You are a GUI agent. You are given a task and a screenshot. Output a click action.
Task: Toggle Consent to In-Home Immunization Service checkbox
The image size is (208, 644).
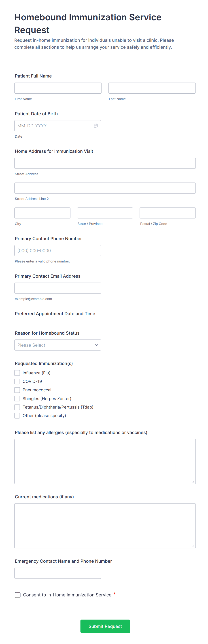[x=18, y=595]
